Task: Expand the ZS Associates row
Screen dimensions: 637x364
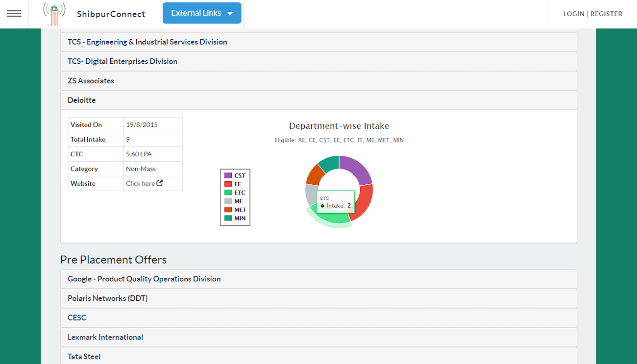Action: click(91, 81)
